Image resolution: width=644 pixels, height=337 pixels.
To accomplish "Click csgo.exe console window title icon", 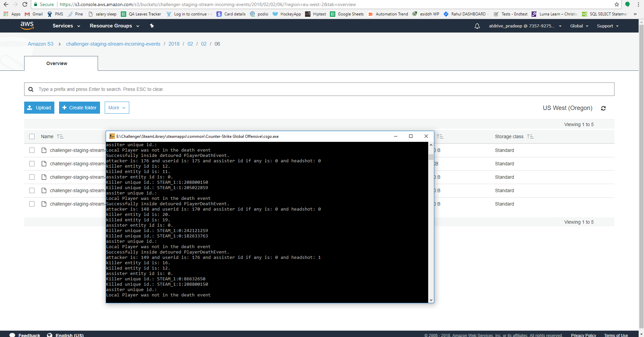I will coord(112,136).
